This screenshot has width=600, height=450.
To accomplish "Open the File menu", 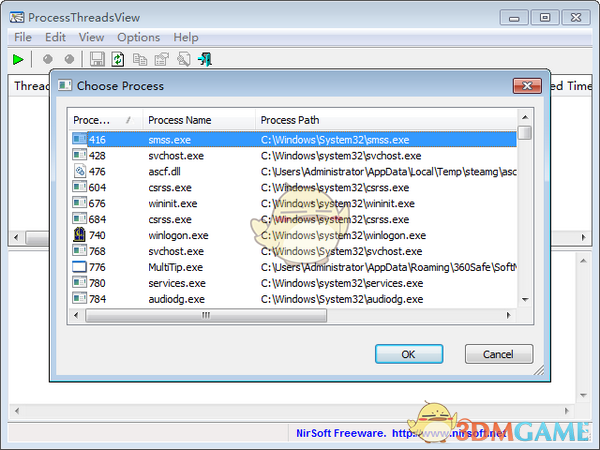I will click(x=23, y=38).
